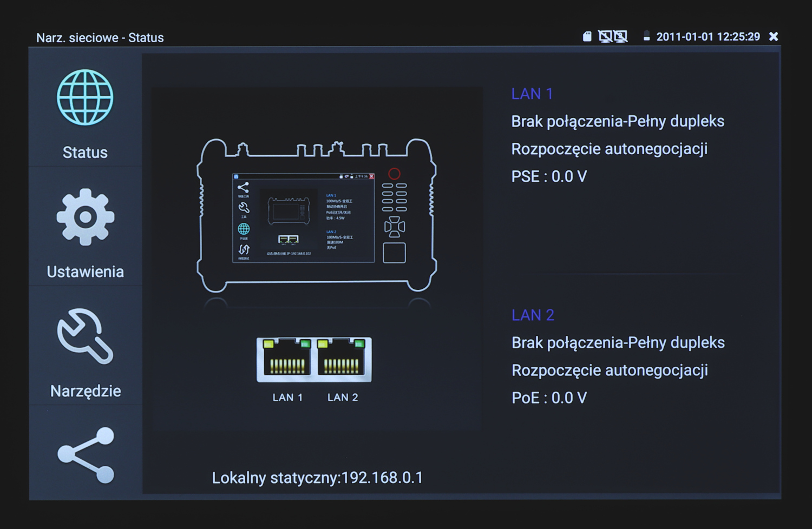Click the SD card status icon
The image size is (812, 529).
587,37
